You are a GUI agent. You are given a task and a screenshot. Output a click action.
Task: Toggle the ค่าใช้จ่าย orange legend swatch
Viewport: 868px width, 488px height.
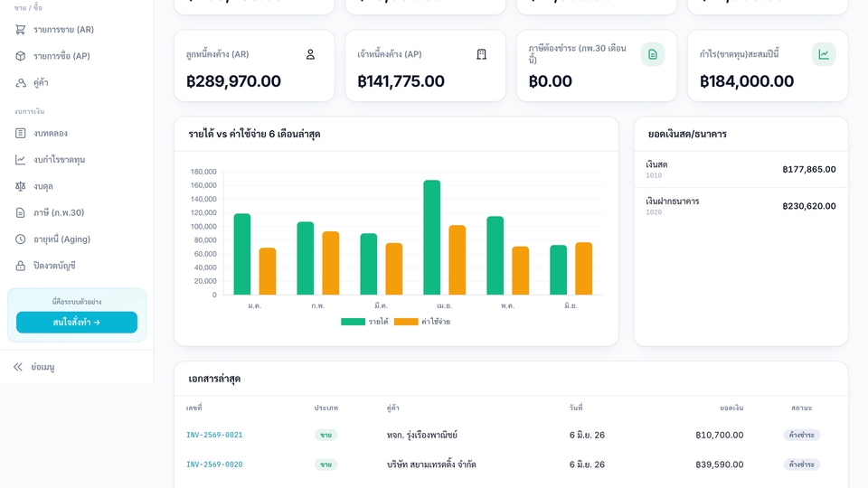pos(406,322)
